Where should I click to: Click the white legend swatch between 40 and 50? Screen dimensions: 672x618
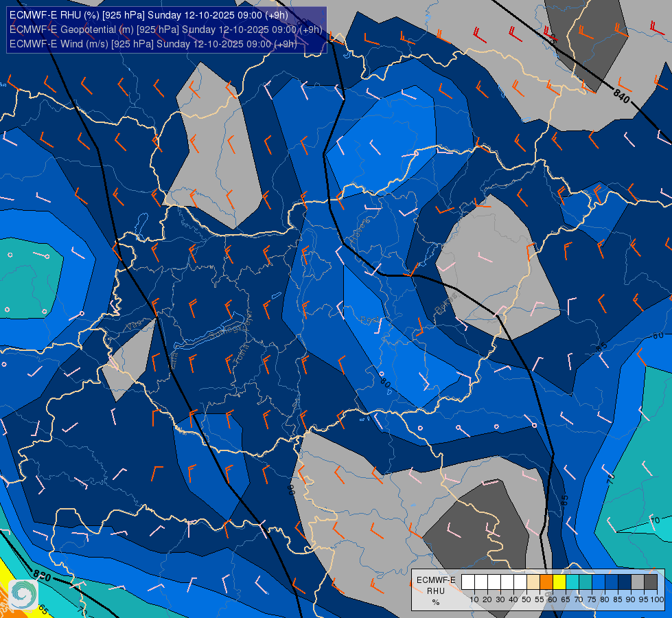click(520, 582)
